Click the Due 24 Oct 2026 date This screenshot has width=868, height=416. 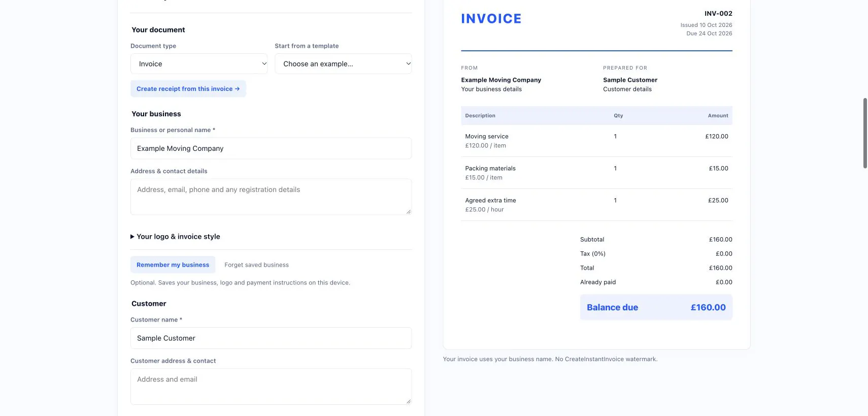pos(709,34)
